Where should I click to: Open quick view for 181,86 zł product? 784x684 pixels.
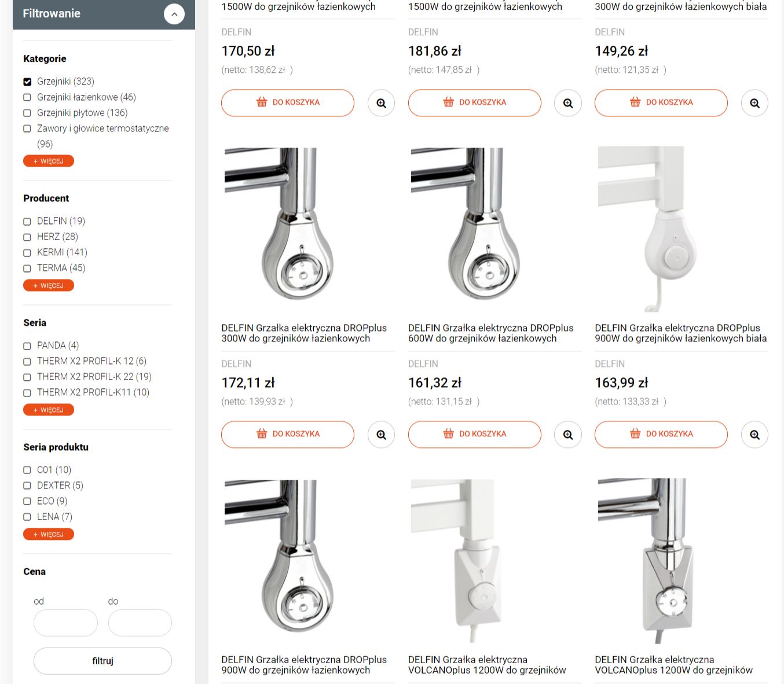point(567,103)
